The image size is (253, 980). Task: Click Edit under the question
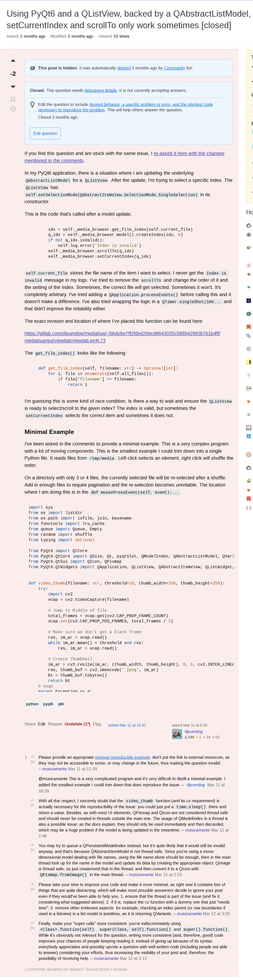(42, 724)
